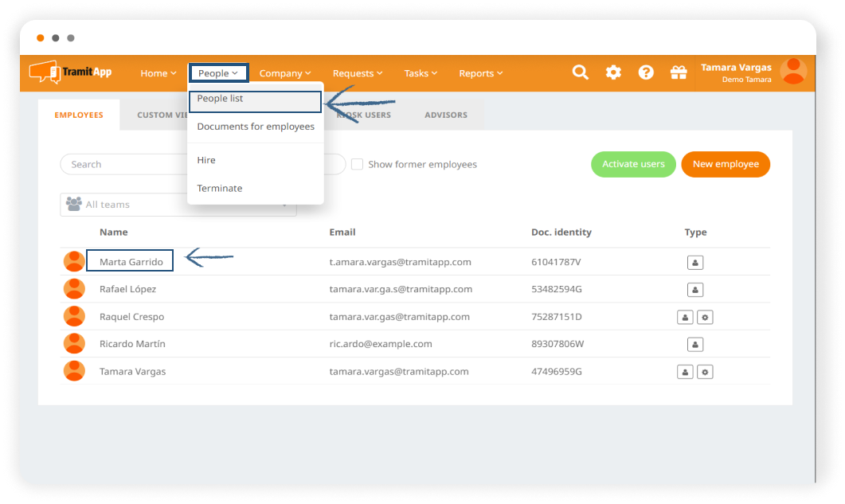
Task: Switch to the Advisors tab
Action: pyautogui.click(x=446, y=115)
